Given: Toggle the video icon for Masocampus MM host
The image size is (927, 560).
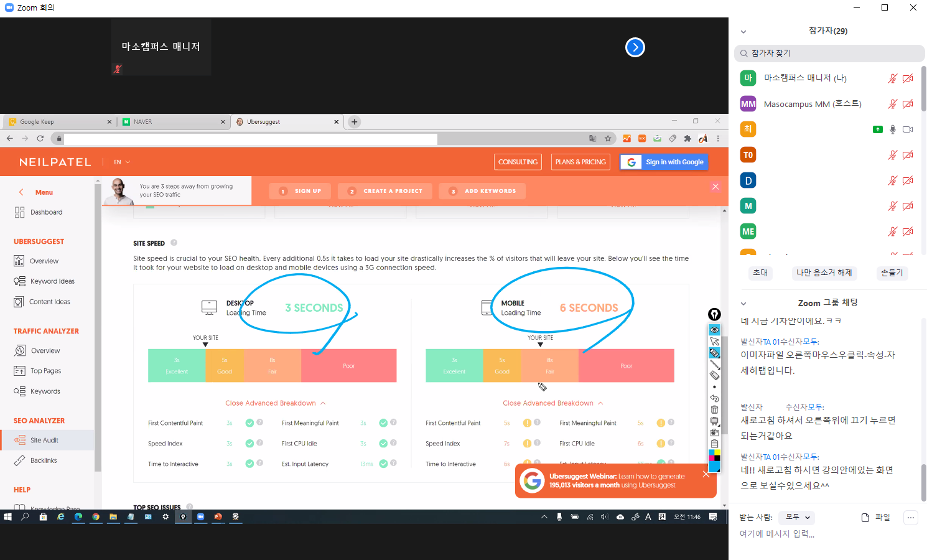Looking at the screenshot, I should [908, 104].
